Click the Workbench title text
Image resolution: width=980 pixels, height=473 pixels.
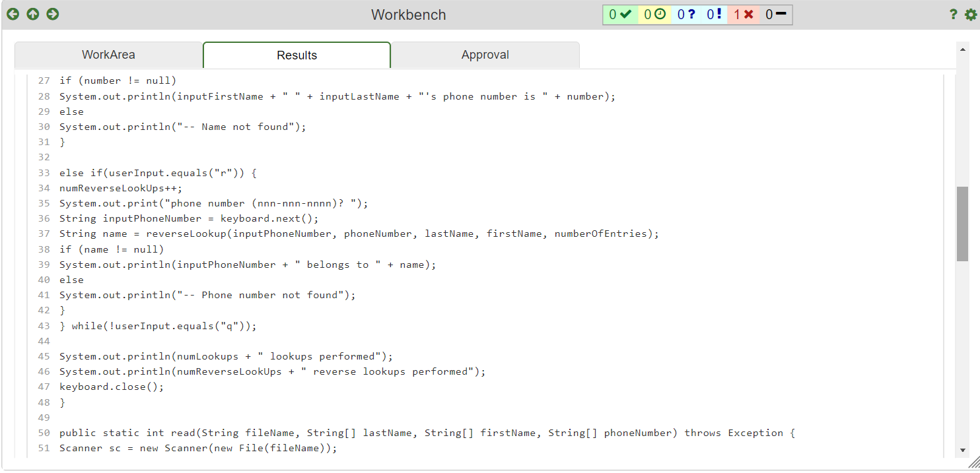tap(408, 14)
